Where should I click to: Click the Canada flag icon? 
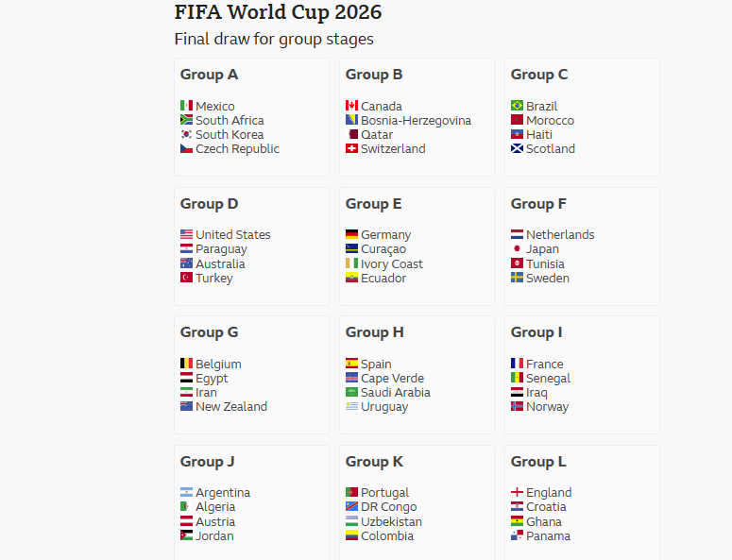tap(351, 106)
